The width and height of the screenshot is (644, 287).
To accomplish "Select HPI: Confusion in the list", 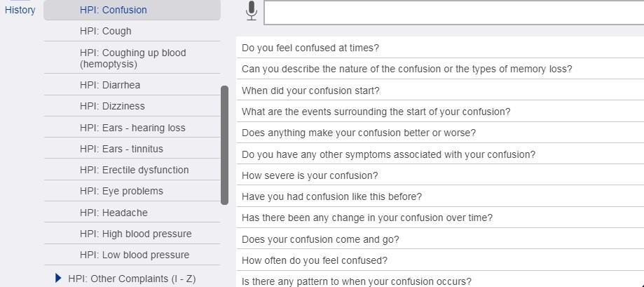I will coord(114,10).
